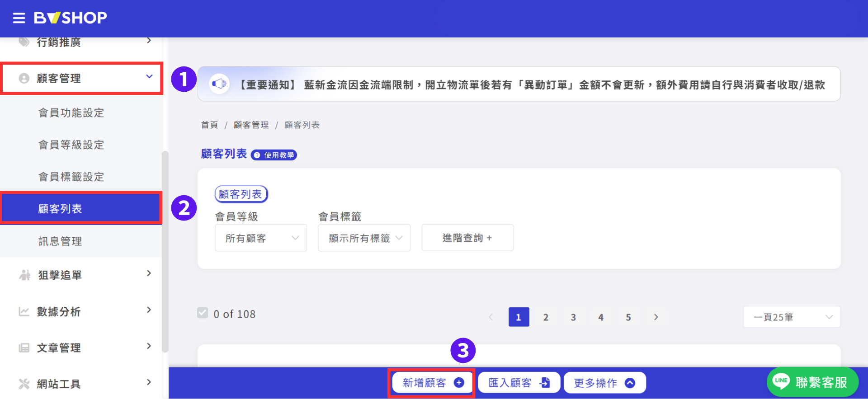The width and height of the screenshot is (868, 399).
Task: Click the sidebar vertical scrollbar
Action: pyautogui.click(x=165, y=251)
